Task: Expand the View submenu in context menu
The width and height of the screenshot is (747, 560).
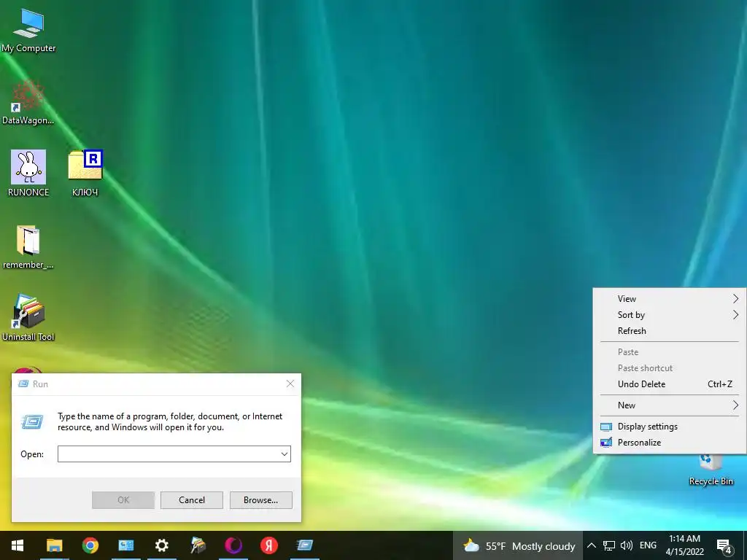Action: [670, 298]
